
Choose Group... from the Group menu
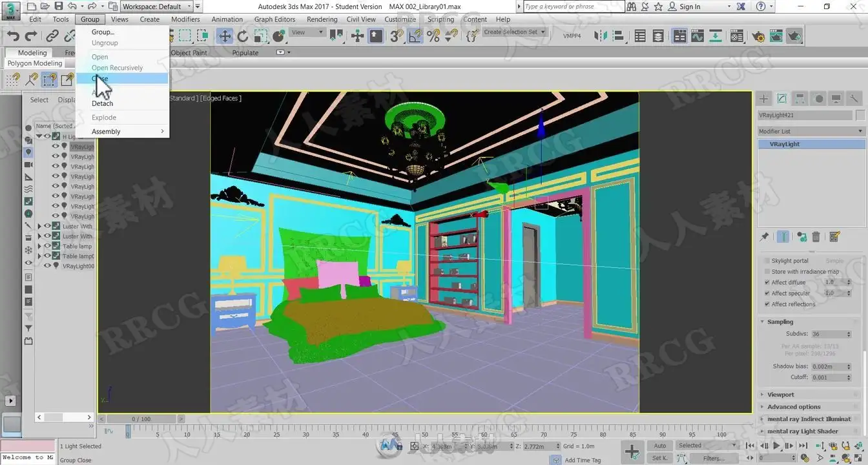[103, 32]
